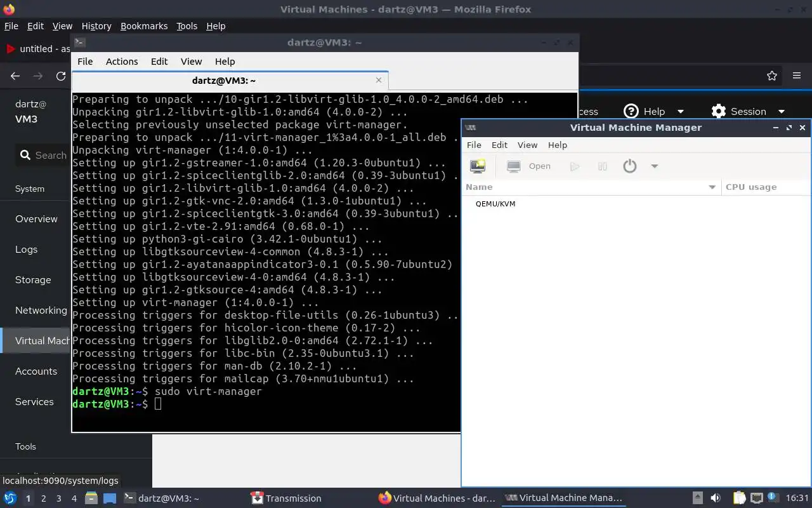Open Firefox Tools menu
Image resolution: width=812 pixels, height=508 pixels.
click(x=187, y=26)
